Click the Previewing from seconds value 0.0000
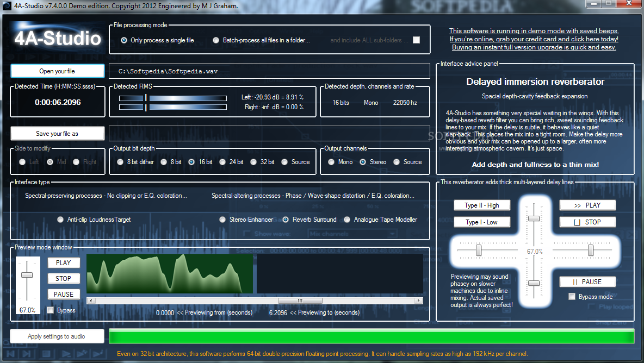This screenshot has height=363, width=644. (x=165, y=312)
